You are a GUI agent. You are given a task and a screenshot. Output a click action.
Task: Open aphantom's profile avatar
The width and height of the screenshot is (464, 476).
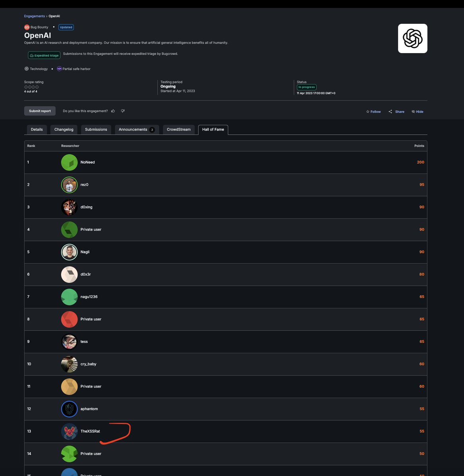pyautogui.click(x=69, y=409)
